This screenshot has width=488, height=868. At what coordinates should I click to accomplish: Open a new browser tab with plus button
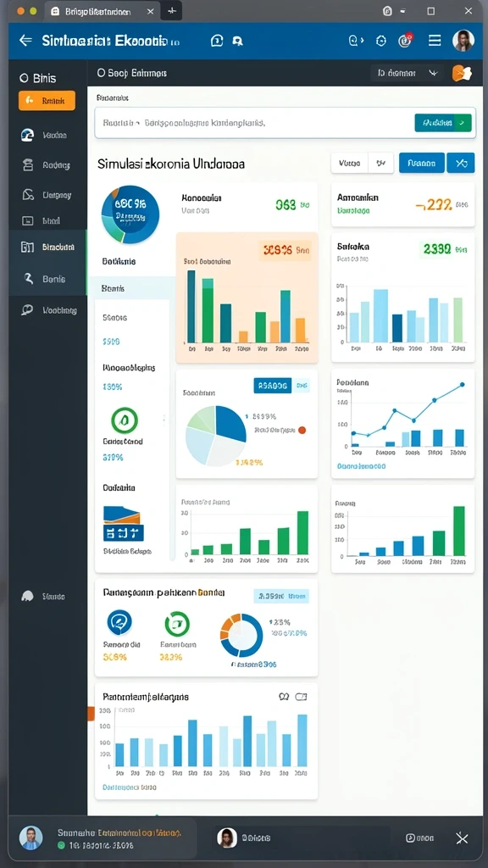pyautogui.click(x=171, y=11)
